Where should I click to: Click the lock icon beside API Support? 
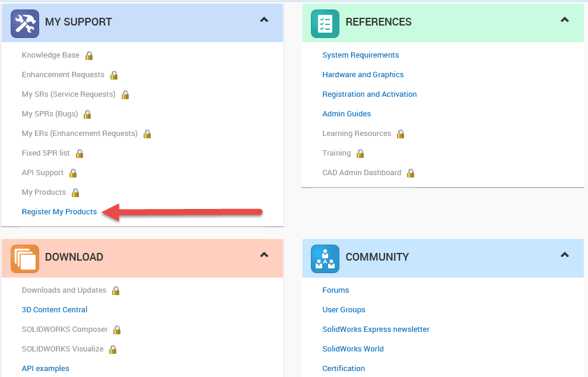pyautogui.click(x=73, y=173)
